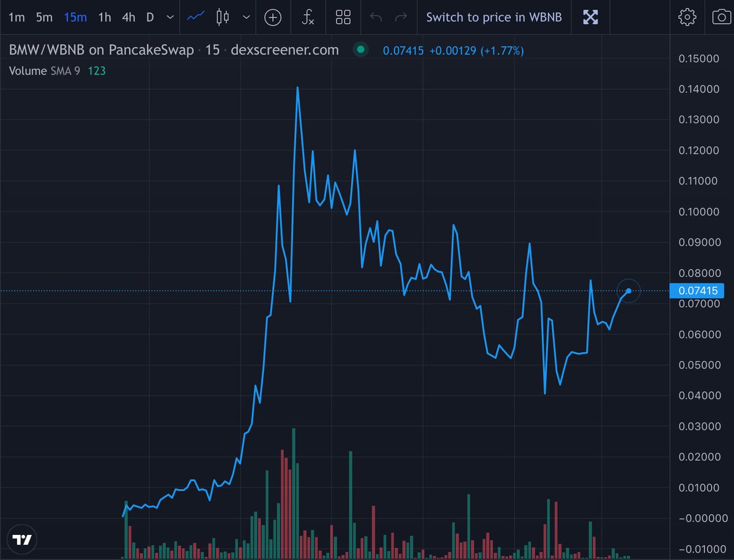
Task: Toggle fullscreen mode icon
Action: coord(590,17)
